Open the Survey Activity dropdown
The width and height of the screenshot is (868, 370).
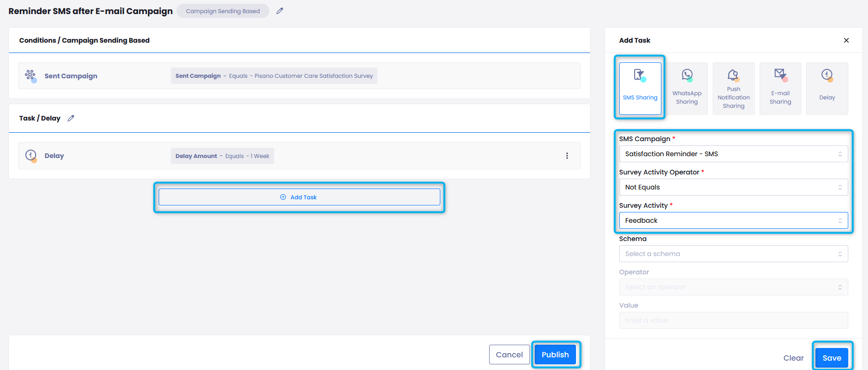pos(733,220)
